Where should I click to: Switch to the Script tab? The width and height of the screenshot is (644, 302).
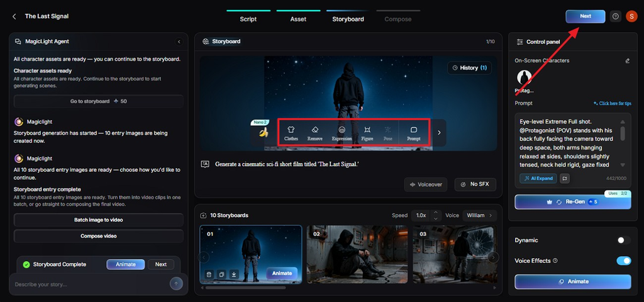coord(248,19)
